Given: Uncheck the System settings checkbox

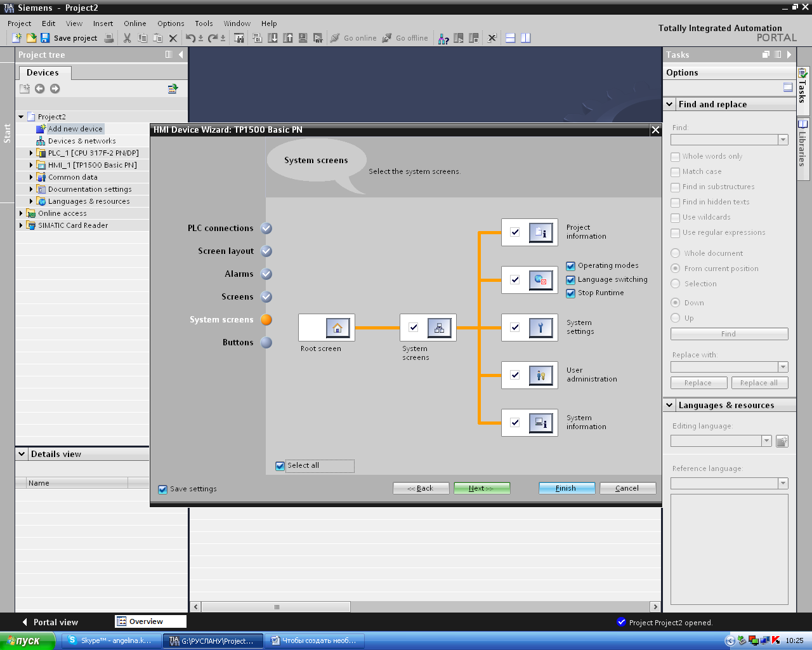Looking at the screenshot, I should [x=515, y=328].
